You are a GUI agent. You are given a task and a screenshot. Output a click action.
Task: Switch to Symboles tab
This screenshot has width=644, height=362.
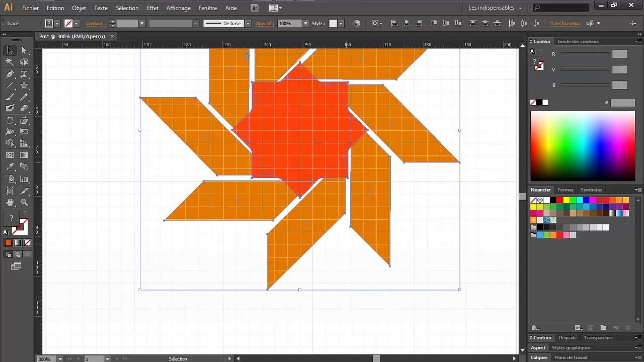point(591,190)
